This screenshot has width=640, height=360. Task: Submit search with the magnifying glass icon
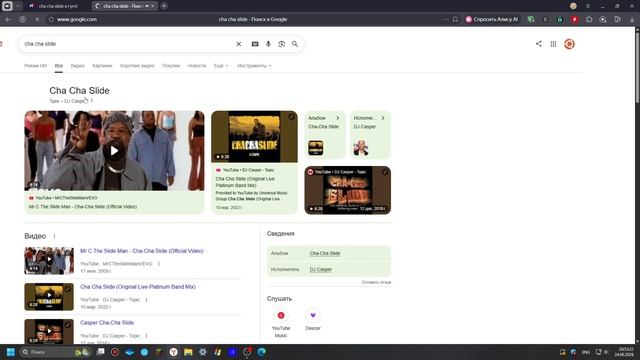tap(295, 44)
